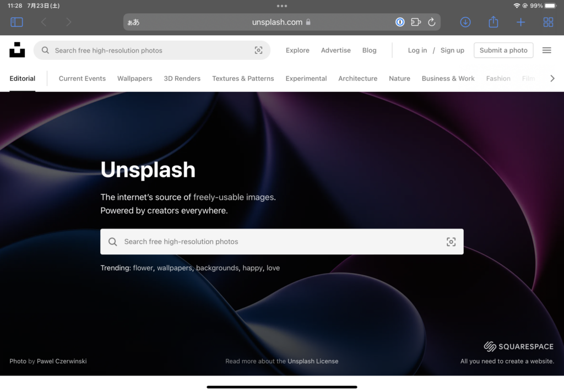Click magnifier icon in top search bar
The image size is (564, 392).
(x=45, y=50)
